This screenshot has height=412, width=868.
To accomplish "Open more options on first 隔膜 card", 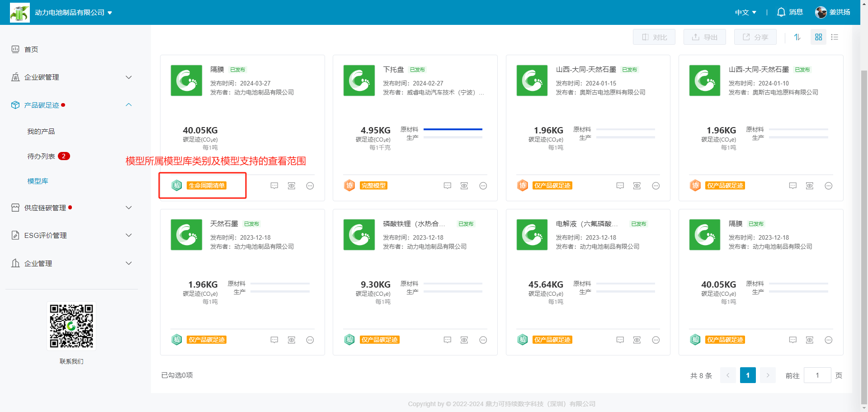I will click(x=310, y=186).
